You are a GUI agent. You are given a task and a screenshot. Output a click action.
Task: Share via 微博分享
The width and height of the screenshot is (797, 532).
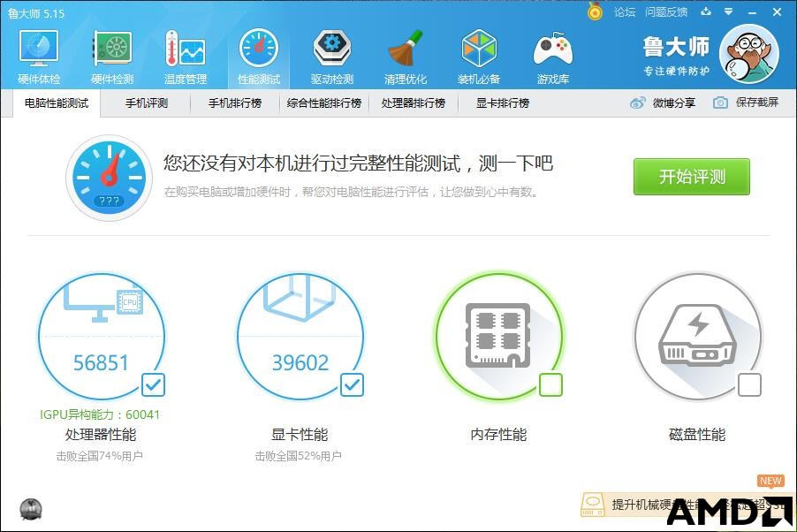point(663,103)
